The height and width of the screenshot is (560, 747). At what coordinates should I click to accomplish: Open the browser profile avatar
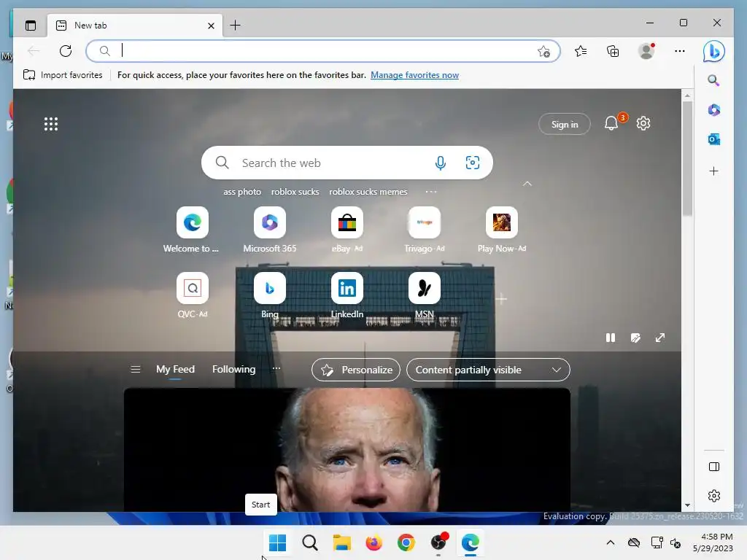point(646,51)
